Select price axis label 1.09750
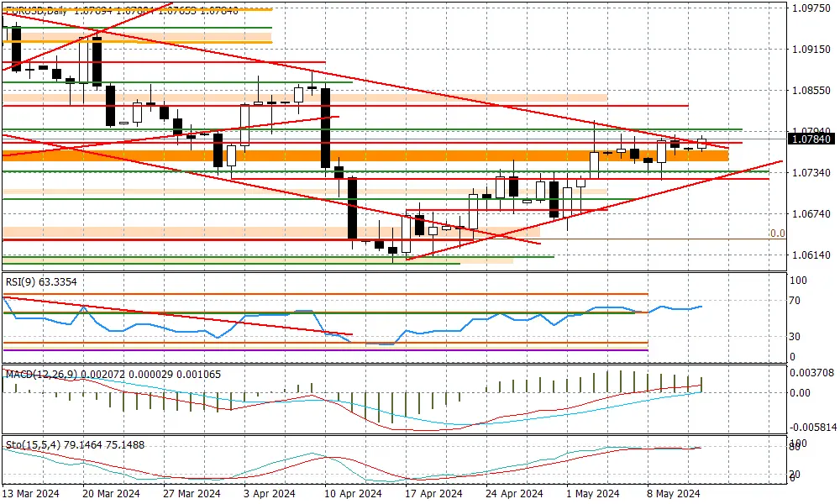The width and height of the screenshot is (840, 504). (811, 8)
